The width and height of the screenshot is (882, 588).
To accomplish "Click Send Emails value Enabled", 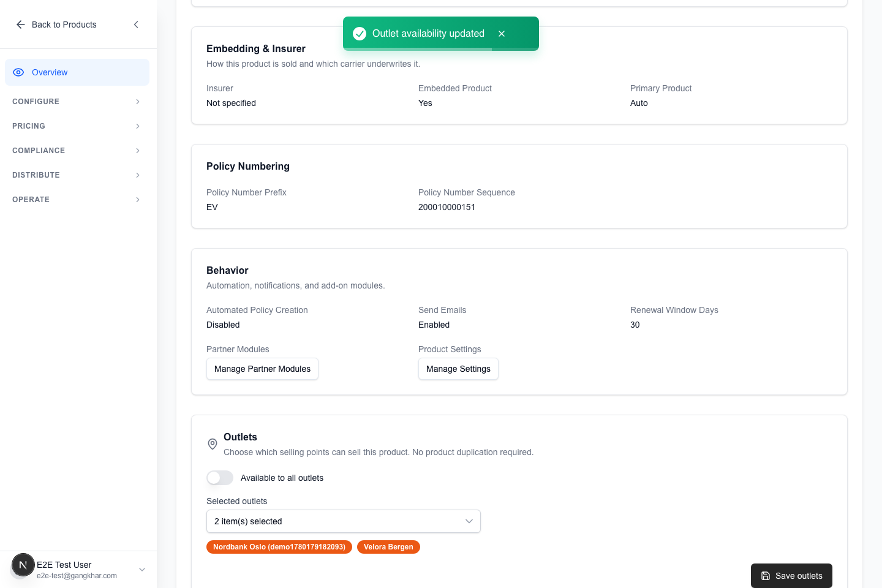I will coord(434,325).
